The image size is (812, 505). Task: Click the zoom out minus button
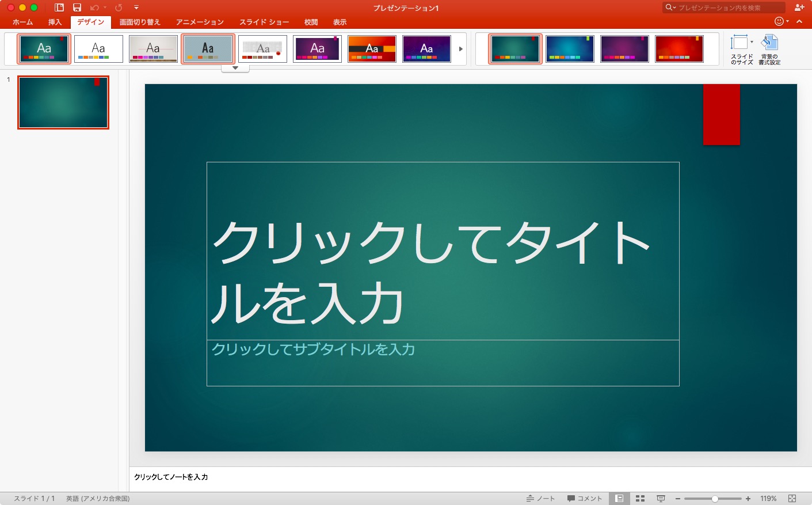pyautogui.click(x=678, y=499)
